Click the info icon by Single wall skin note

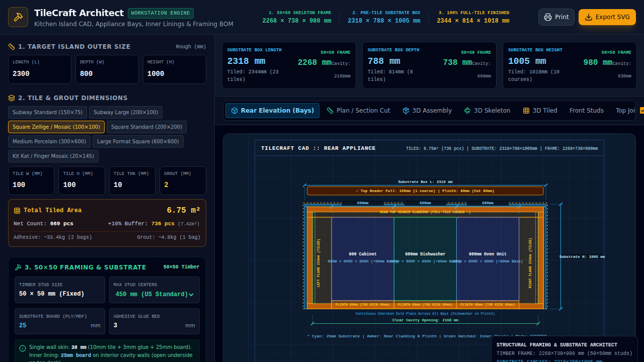pyautogui.click(x=23, y=348)
